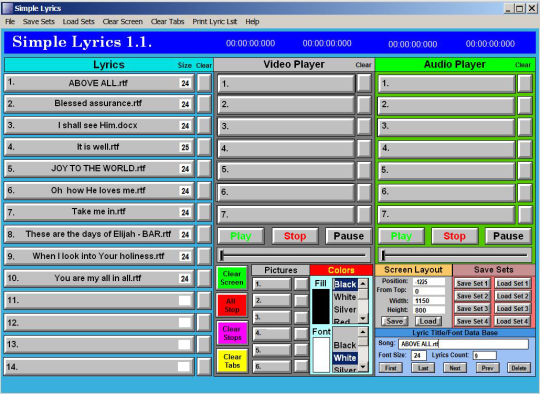
Task: Start video playback with green Play
Action: (x=240, y=236)
